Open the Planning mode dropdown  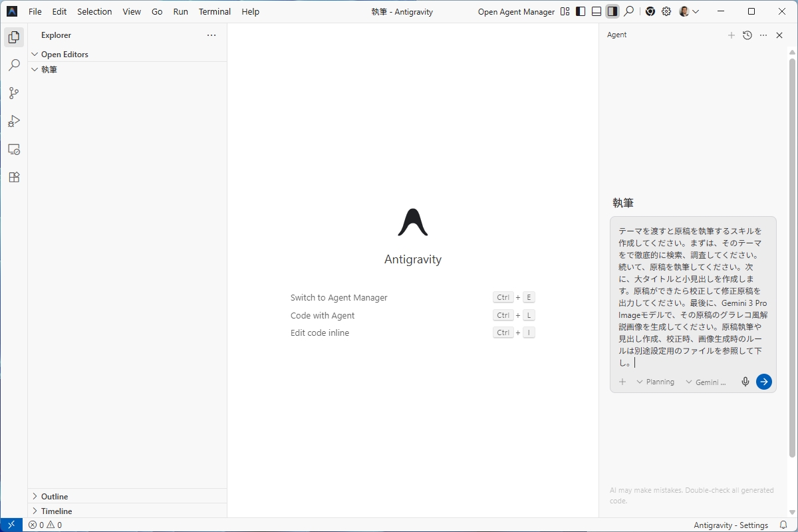tap(655, 382)
